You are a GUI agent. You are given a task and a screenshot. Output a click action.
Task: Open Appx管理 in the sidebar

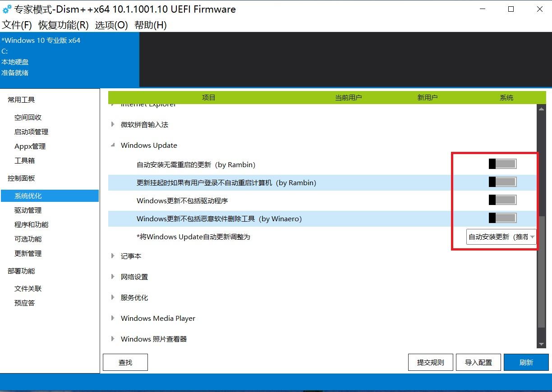pyautogui.click(x=30, y=146)
